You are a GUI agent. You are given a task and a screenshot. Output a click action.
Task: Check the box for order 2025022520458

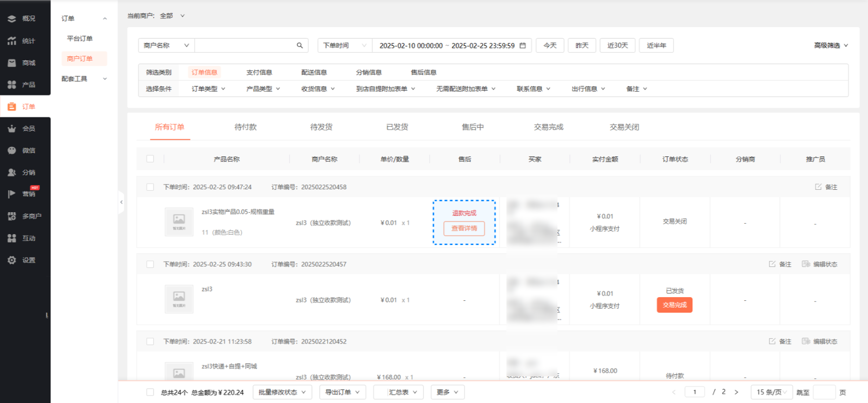[x=150, y=187]
